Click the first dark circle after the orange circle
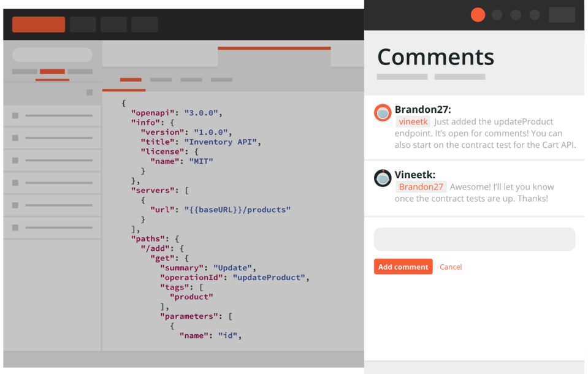Screen dimensions: 588x374 [x=497, y=15]
